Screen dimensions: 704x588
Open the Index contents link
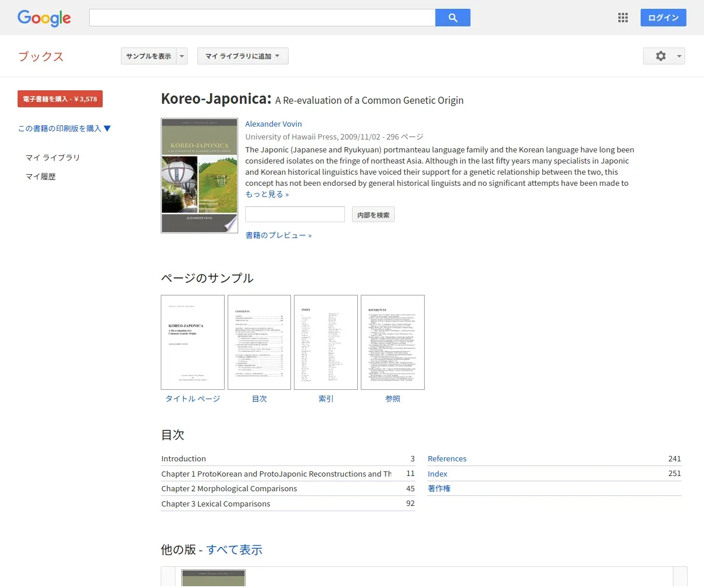click(438, 474)
